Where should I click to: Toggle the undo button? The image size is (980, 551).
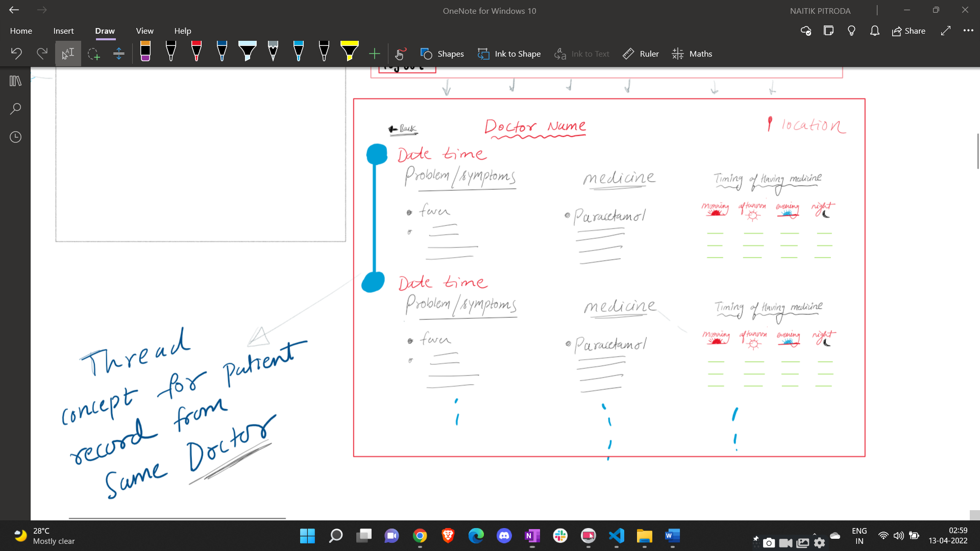(16, 53)
